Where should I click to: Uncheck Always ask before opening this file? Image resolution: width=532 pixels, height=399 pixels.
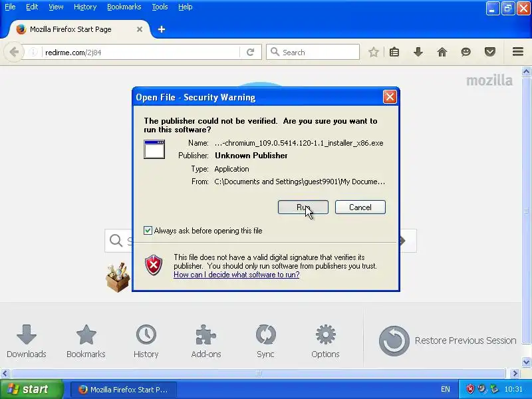(x=148, y=231)
